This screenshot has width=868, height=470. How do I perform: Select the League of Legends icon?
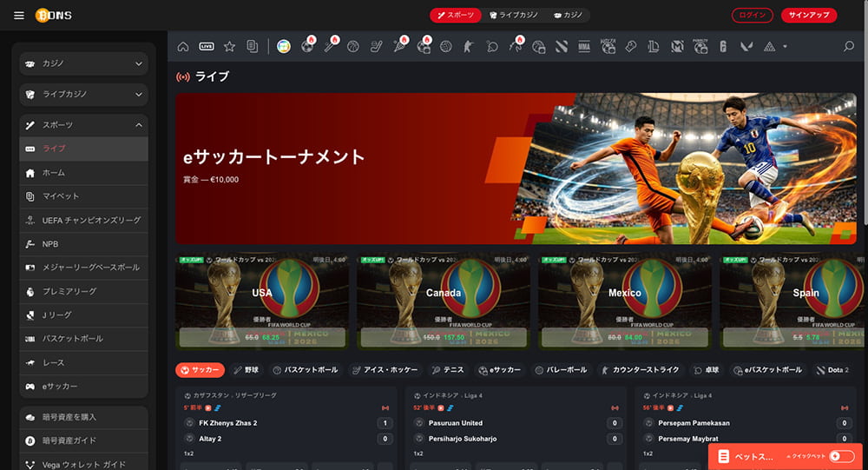(x=654, y=47)
